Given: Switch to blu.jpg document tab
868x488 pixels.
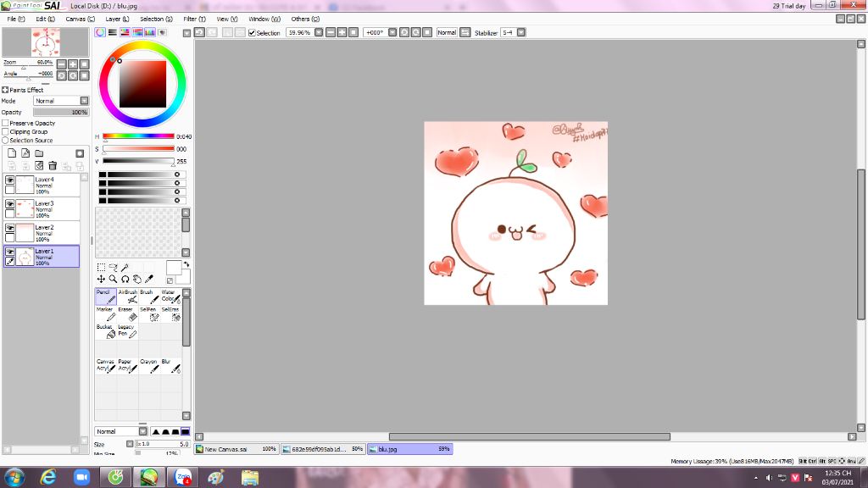Looking at the screenshot, I should tap(409, 449).
